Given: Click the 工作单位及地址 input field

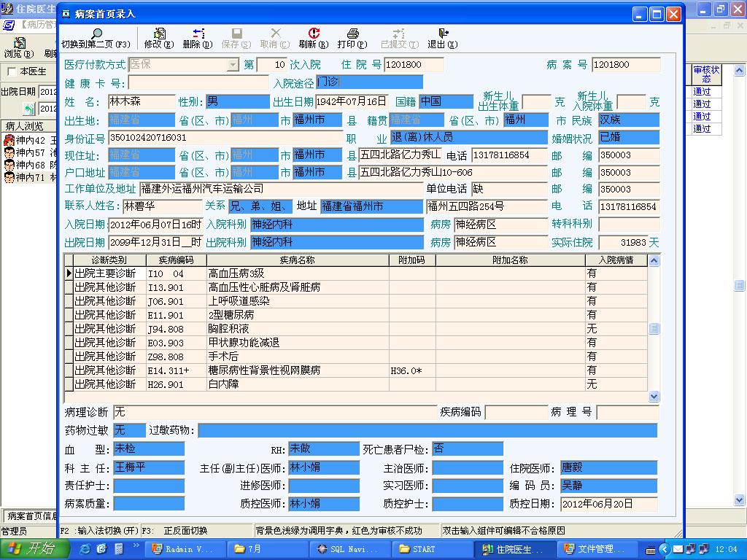Looking at the screenshot, I should 282,189.
